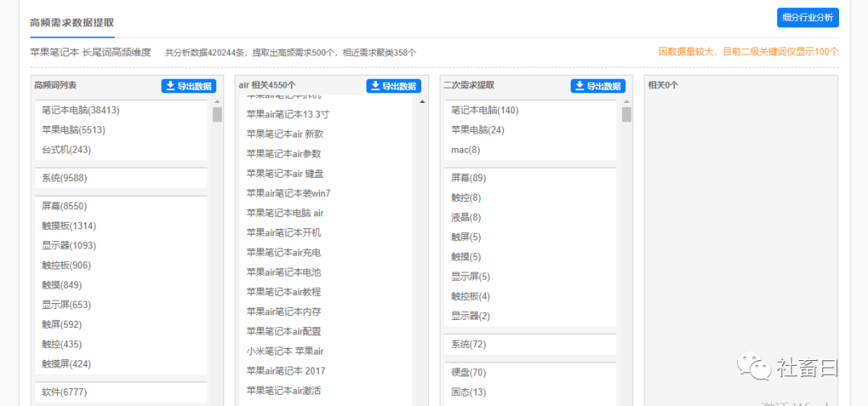Screen dimensions: 868x406
Task: Choose 触摸屏(424) keyword
Action: [67, 364]
